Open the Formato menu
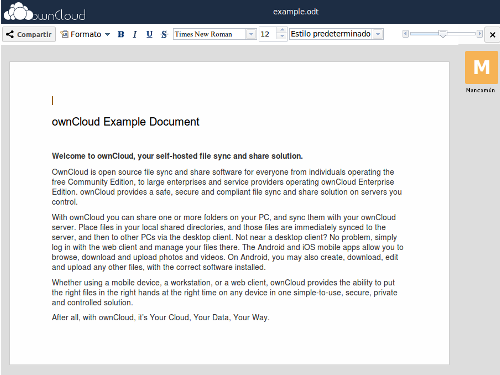Screen dimensions: 500x375 [x=85, y=34]
